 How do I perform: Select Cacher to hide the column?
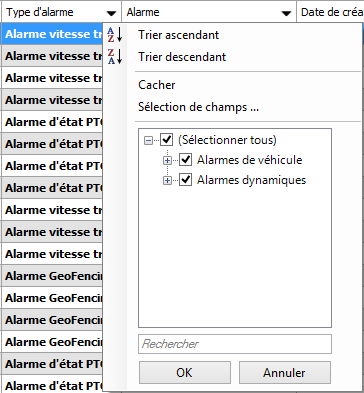[157, 85]
